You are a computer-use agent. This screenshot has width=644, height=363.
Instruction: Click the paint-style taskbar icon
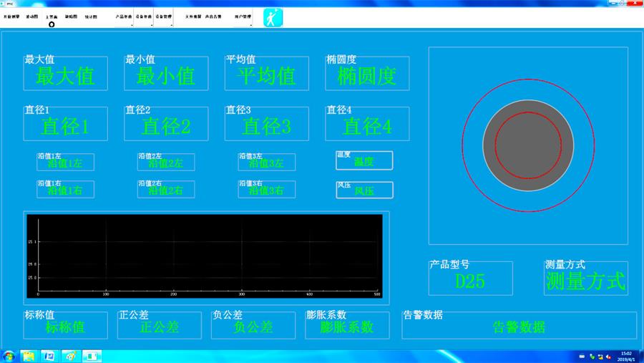[x=70, y=356]
